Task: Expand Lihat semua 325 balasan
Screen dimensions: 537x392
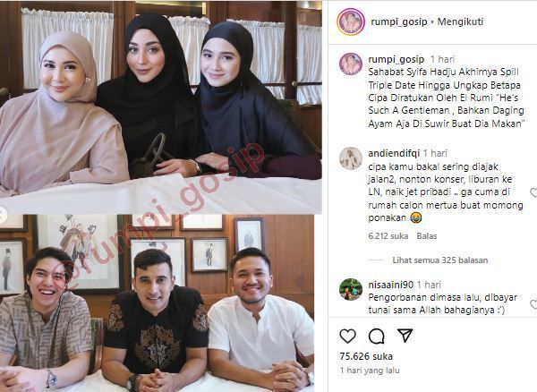Action: pyautogui.click(x=439, y=260)
